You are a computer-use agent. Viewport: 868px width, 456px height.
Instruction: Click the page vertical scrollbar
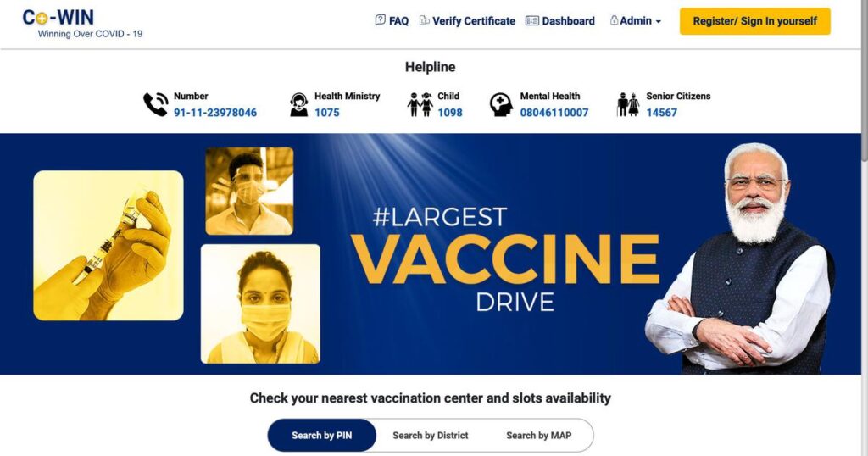(864, 228)
